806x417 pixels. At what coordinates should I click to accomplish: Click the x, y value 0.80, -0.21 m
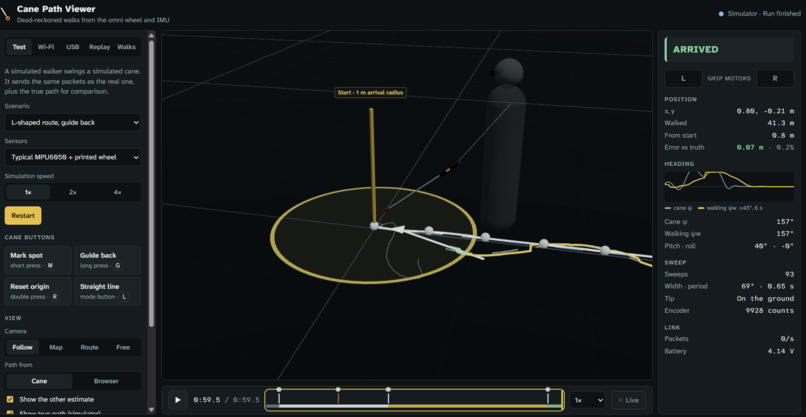764,111
